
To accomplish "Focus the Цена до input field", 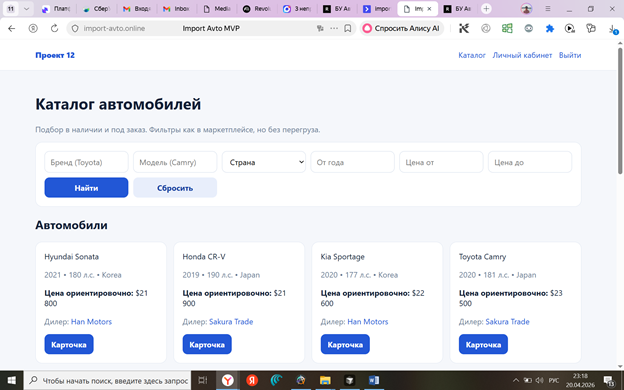I will 530,162.
